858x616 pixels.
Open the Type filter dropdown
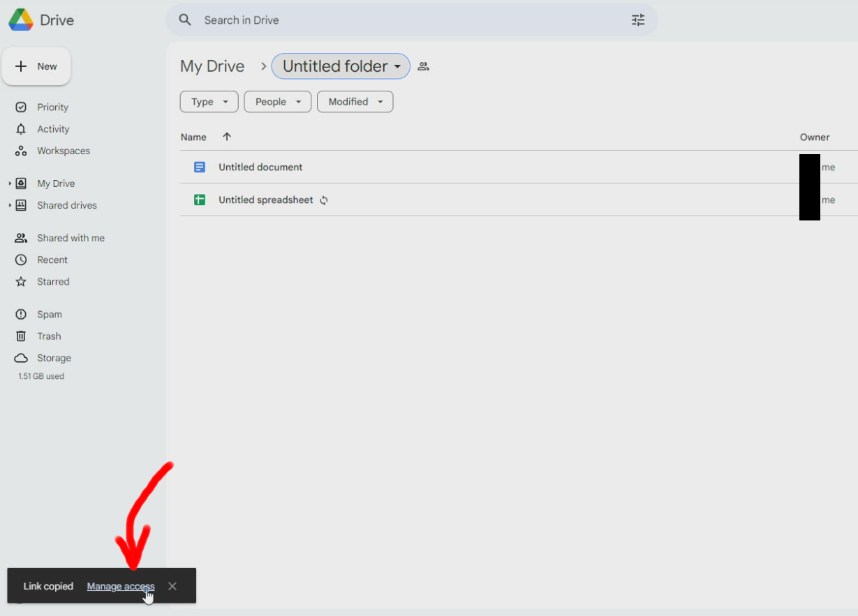tap(209, 102)
